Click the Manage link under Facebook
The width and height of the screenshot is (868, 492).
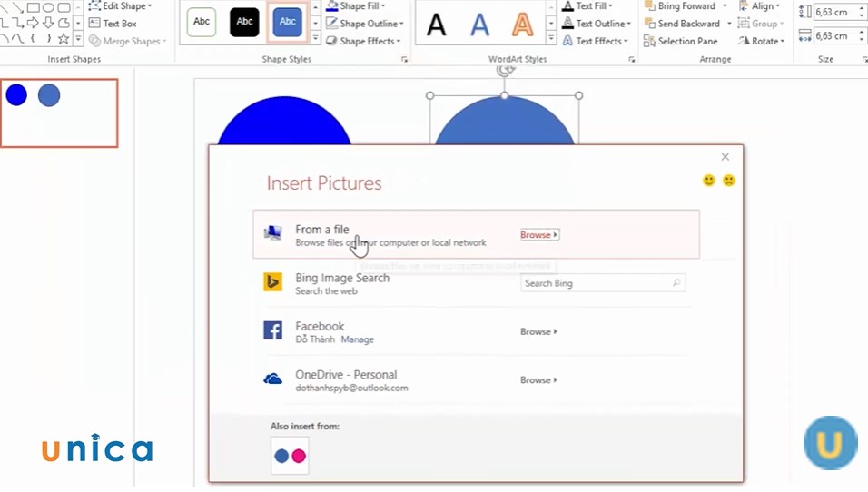[357, 339]
